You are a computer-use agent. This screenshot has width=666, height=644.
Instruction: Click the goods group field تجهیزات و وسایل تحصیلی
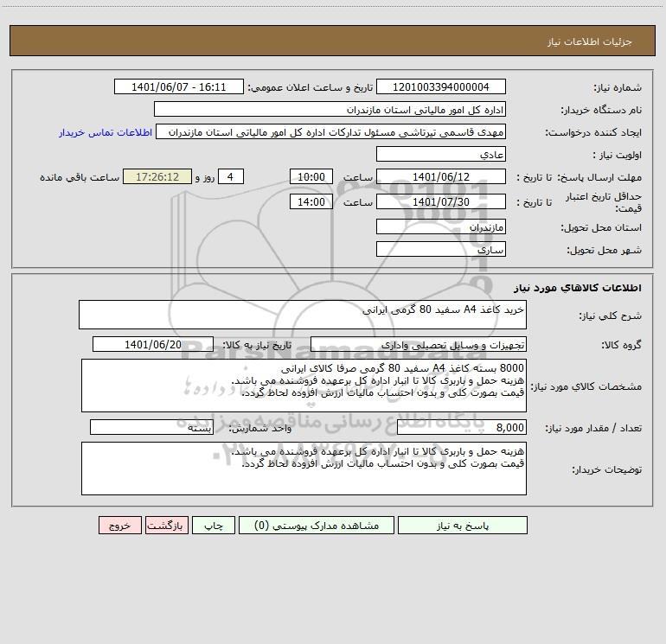pos(419,344)
